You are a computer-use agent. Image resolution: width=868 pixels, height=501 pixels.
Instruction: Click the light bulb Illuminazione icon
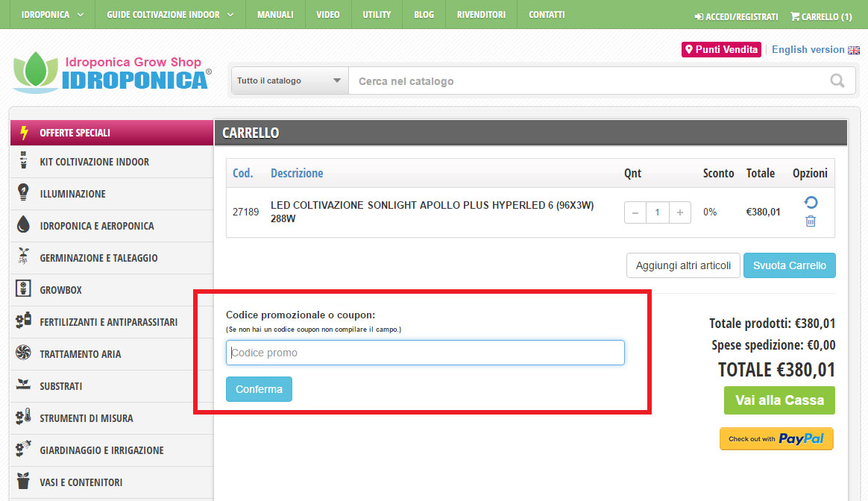tap(23, 192)
